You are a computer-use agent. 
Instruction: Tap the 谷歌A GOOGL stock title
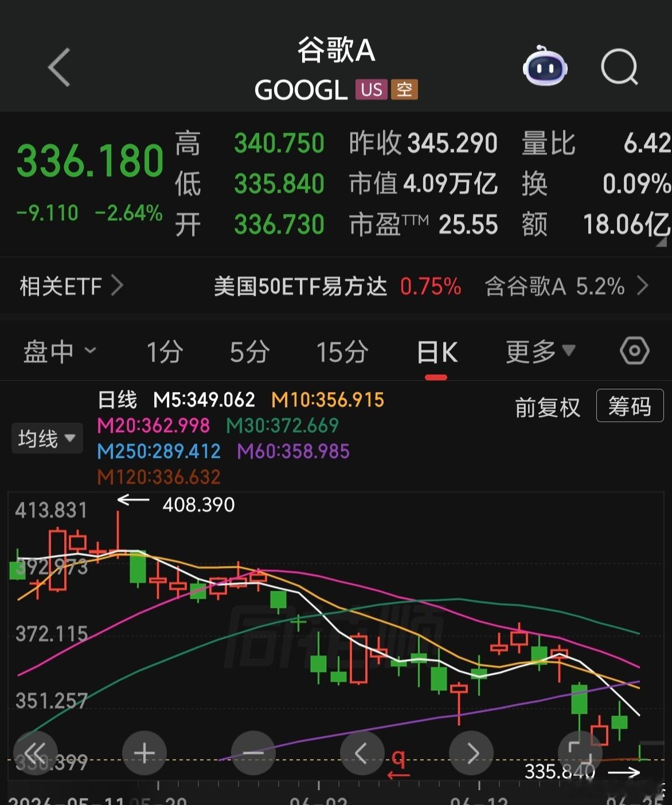336,69
